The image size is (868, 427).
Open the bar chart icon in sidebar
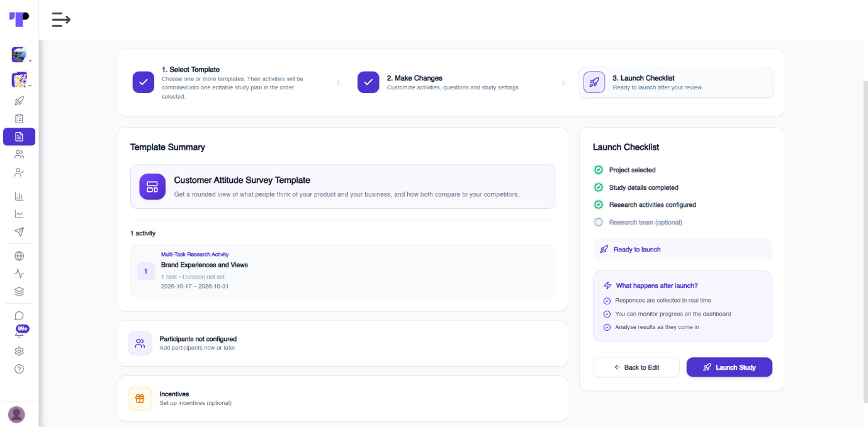pos(19,196)
